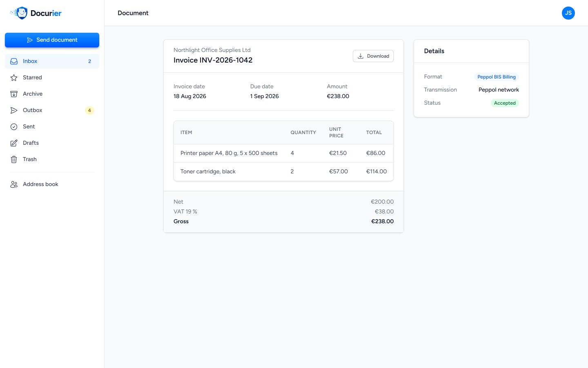Click the Toner cartridge, black item
588x368 pixels.
pyautogui.click(x=208, y=172)
